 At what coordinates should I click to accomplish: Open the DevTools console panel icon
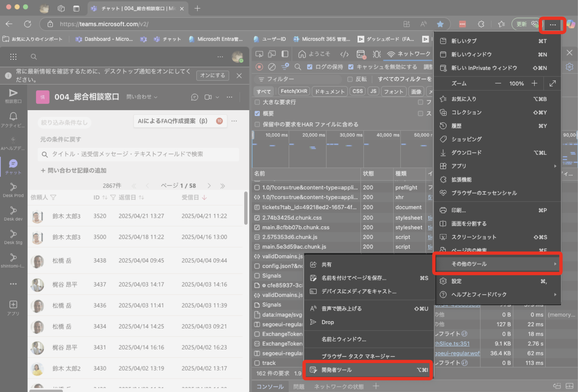[x=361, y=54]
